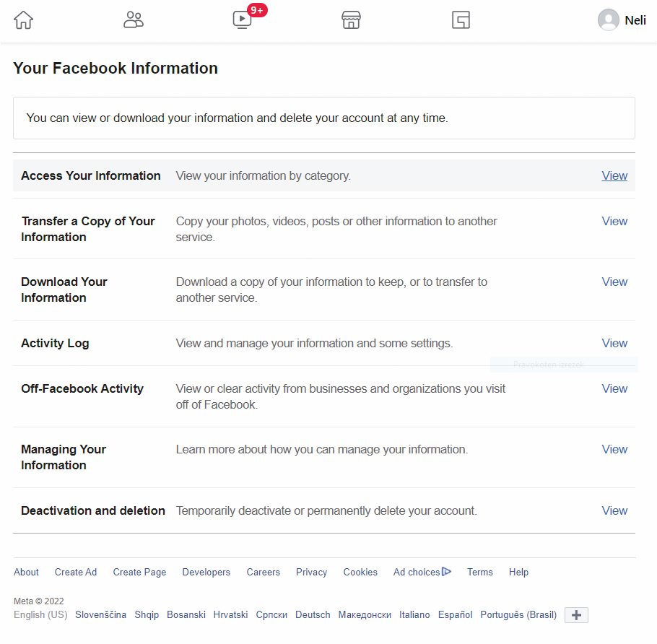The height and width of the screenshot is (644, 657).
Task: Click the 9+ notification badge
Action: pos(257,10)
